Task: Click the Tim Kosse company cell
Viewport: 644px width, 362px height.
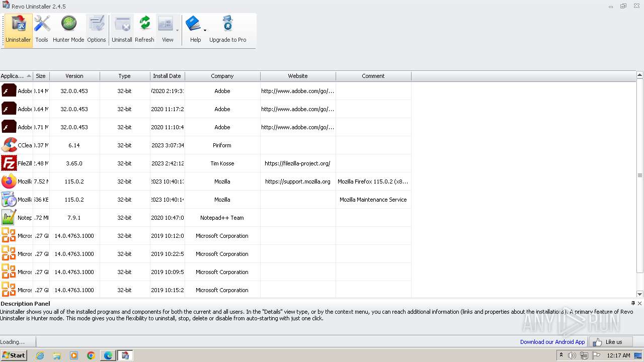Action: tap(222, 163)
